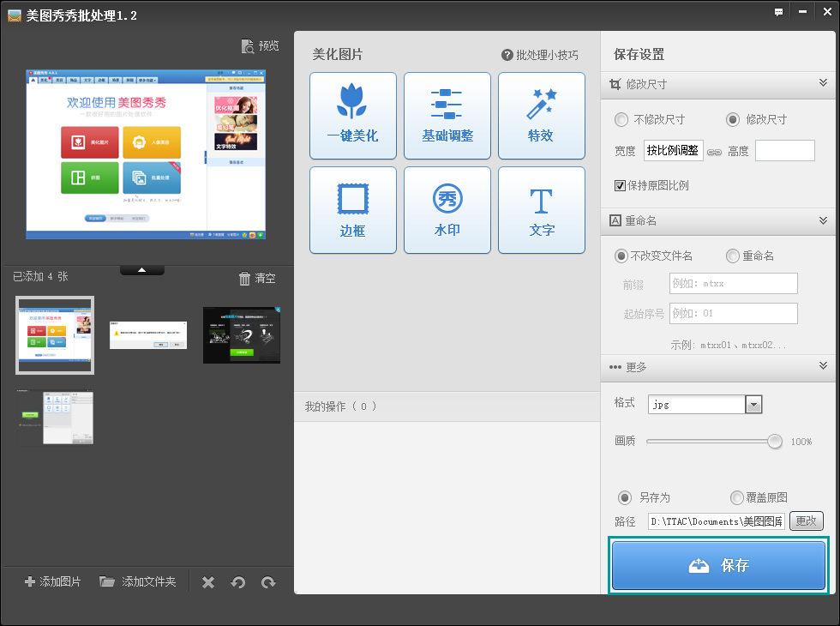840x626 pixels.
Task: Click the 保存设置 panel title
Action: coord(639,54)
